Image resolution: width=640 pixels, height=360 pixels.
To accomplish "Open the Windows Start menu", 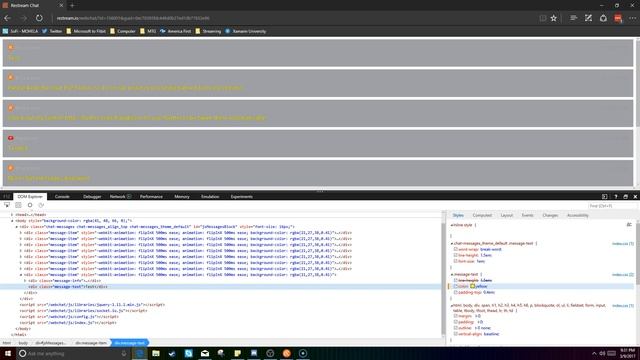I will pos(7,353).
